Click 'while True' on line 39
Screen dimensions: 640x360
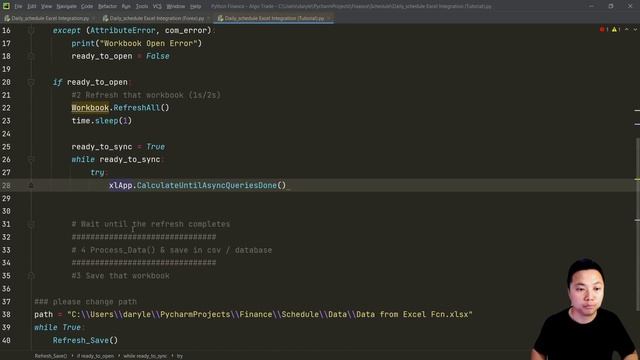58,327
